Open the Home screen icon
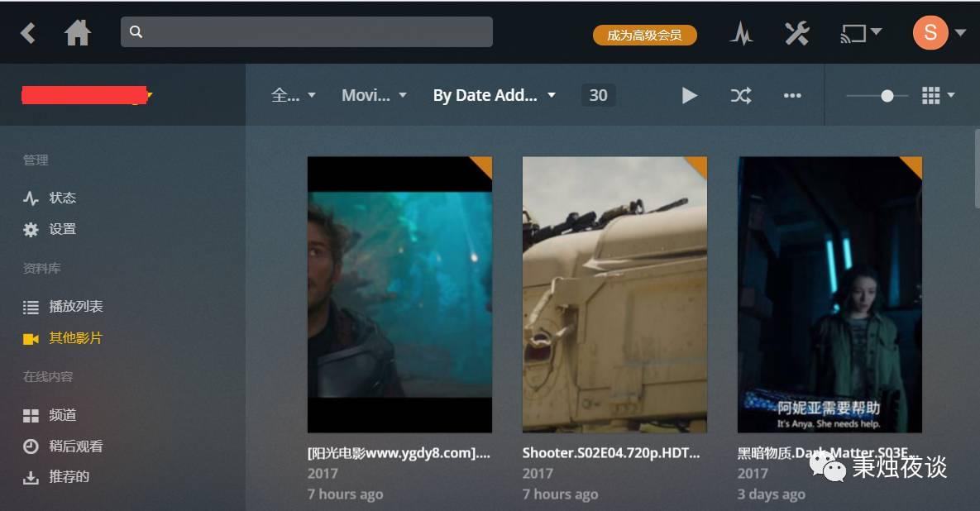The image size is (980, 511). pyautogui.click(x=78, y=33)
